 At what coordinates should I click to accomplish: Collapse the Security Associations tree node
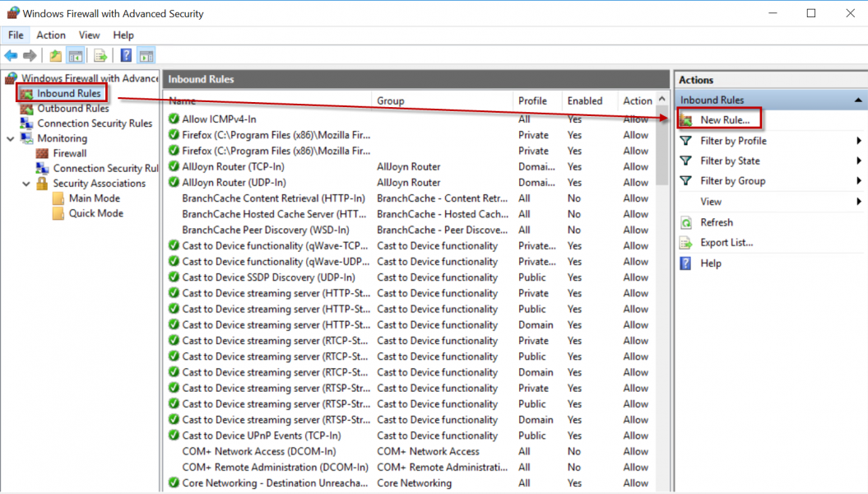point(27,184)
